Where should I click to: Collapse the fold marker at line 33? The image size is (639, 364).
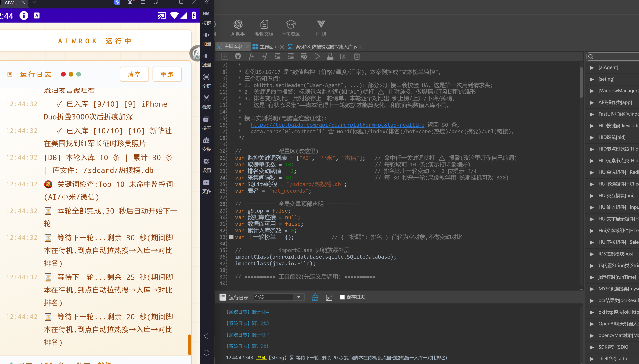point(231,237)
